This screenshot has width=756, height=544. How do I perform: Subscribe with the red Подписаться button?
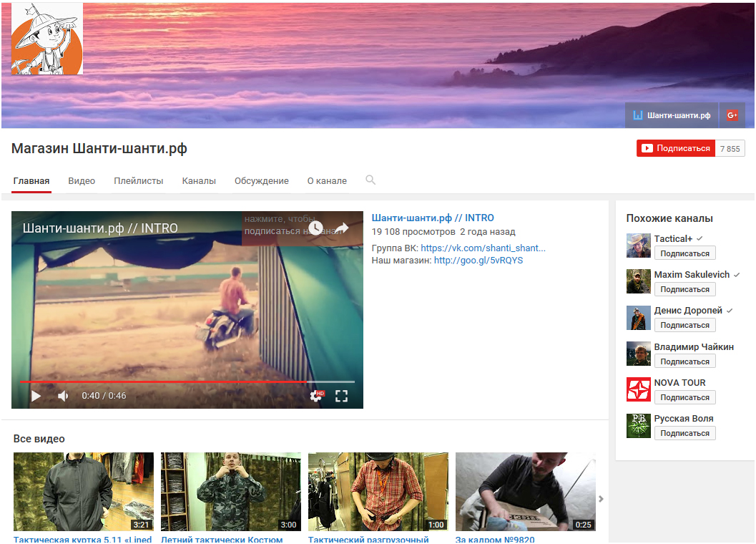click(x=675, y=149)
